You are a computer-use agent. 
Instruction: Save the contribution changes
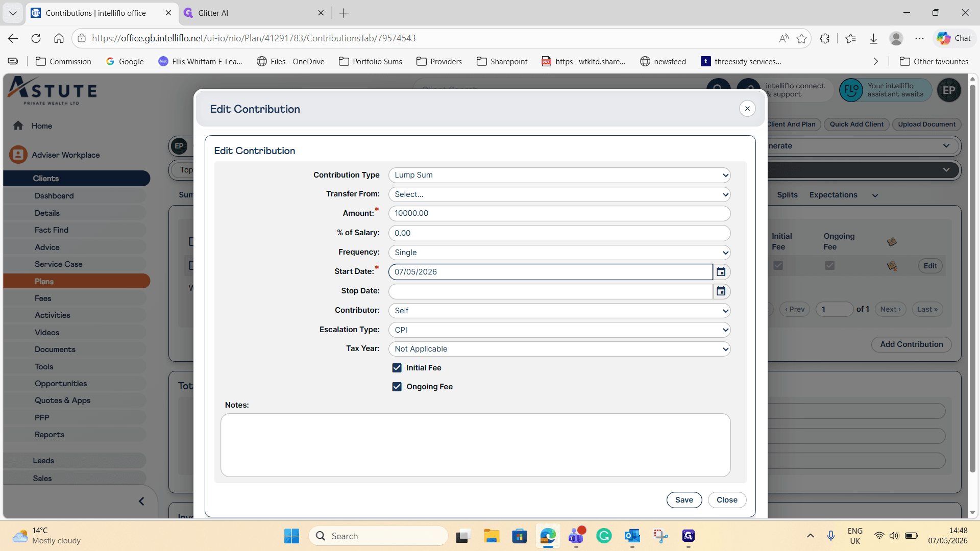click(684, 500)
